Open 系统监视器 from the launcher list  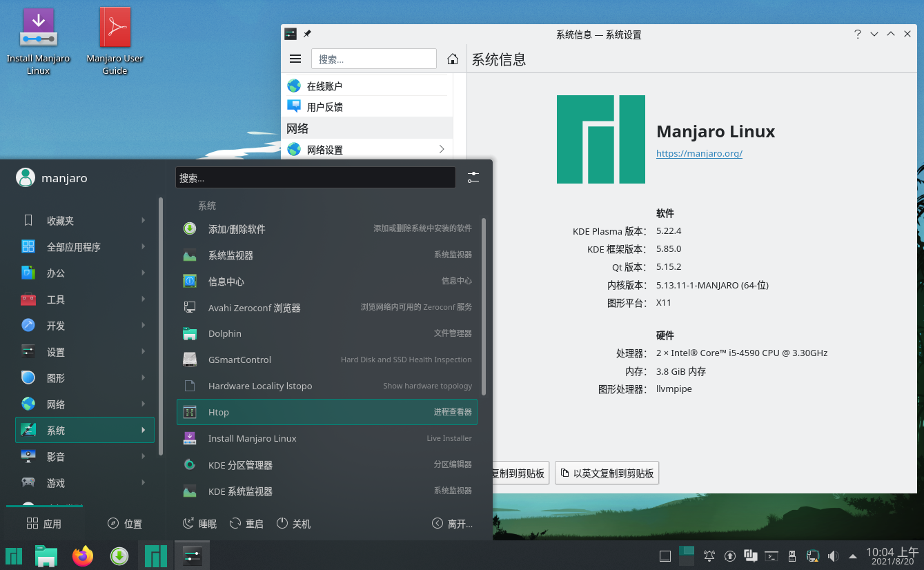point(327,255)
